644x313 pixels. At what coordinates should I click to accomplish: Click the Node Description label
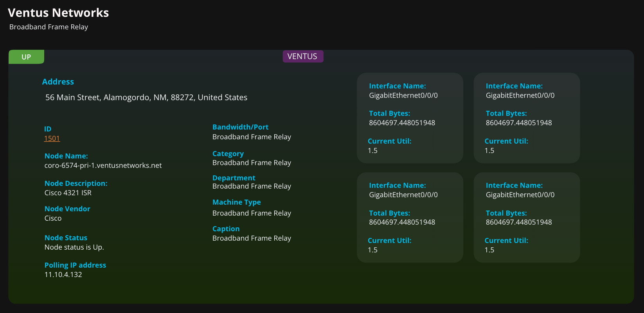[76, 183]
